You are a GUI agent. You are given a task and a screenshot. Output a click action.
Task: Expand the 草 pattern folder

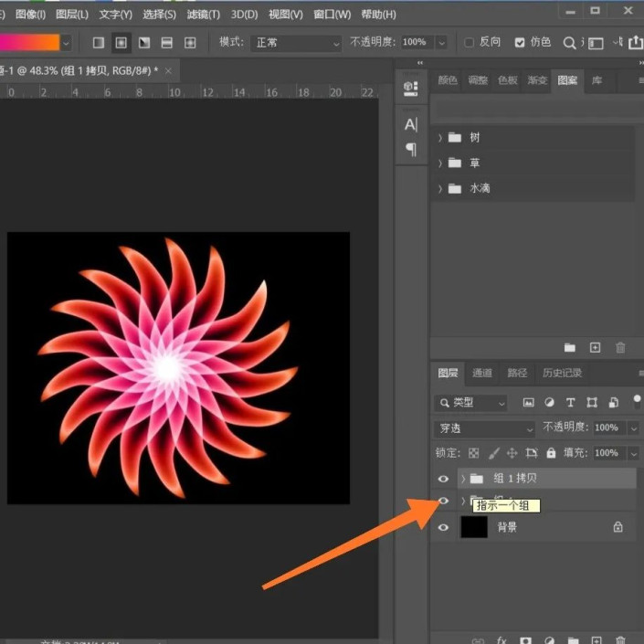click(x=439, y=163)
